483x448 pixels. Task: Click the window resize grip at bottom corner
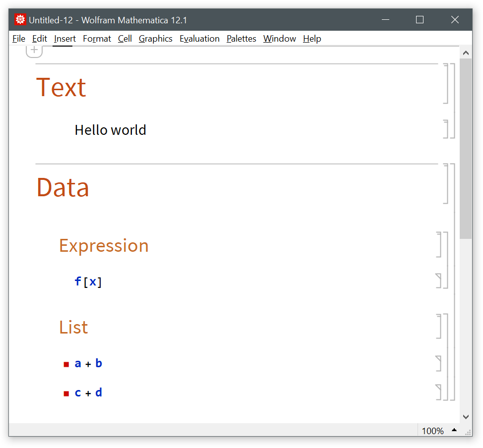point(467,432)
